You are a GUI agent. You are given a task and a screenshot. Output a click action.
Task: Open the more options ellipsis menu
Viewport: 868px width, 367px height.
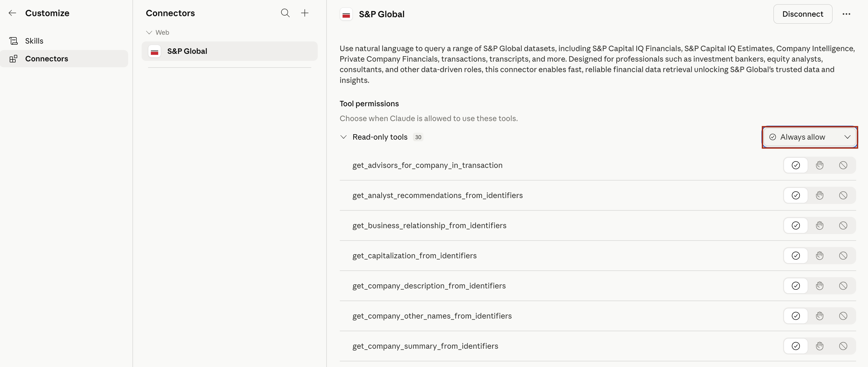click(846, 14)
